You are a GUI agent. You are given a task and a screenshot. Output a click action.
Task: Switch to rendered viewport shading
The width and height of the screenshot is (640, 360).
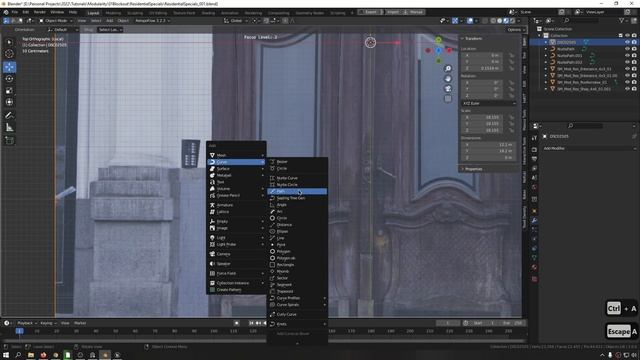[512, 20]
